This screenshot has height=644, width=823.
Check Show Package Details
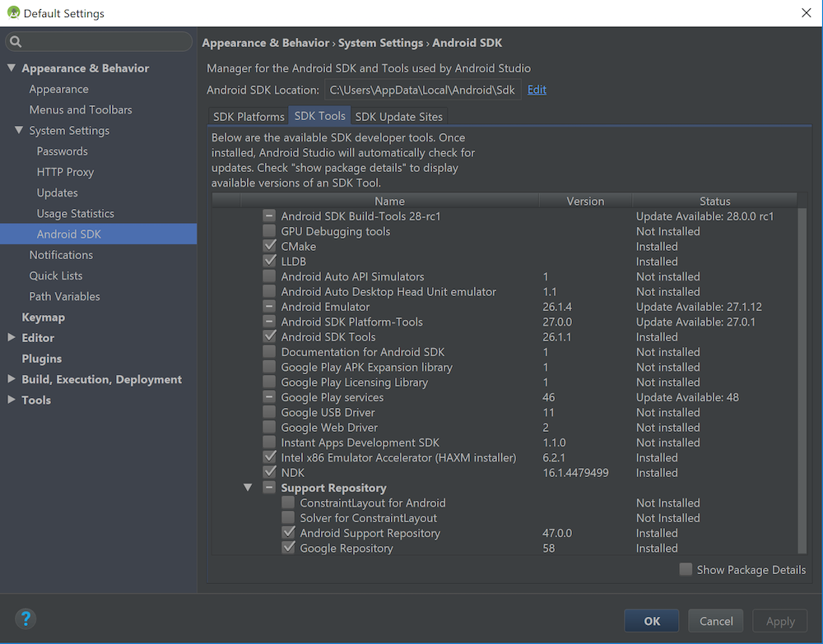[686, 569]
